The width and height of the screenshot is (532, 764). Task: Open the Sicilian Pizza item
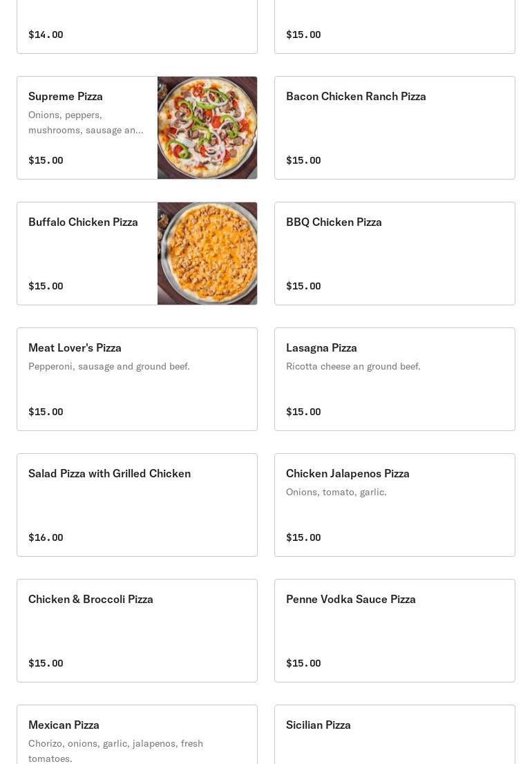319,725
